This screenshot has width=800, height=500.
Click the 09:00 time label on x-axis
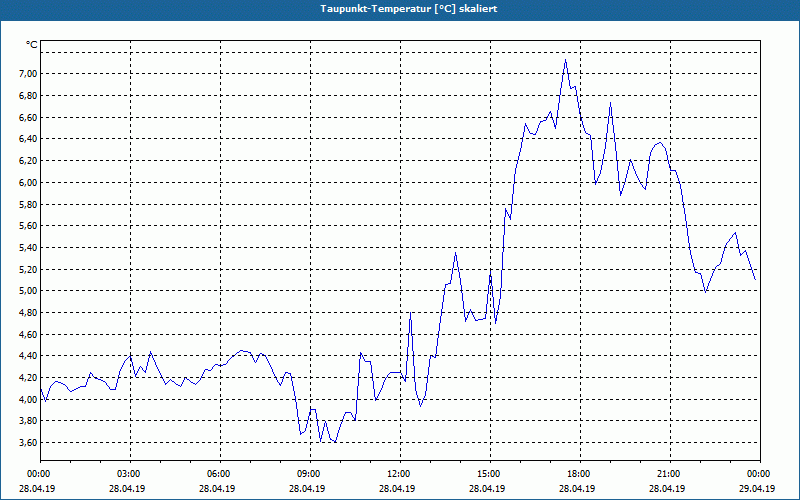pos(310,474)
